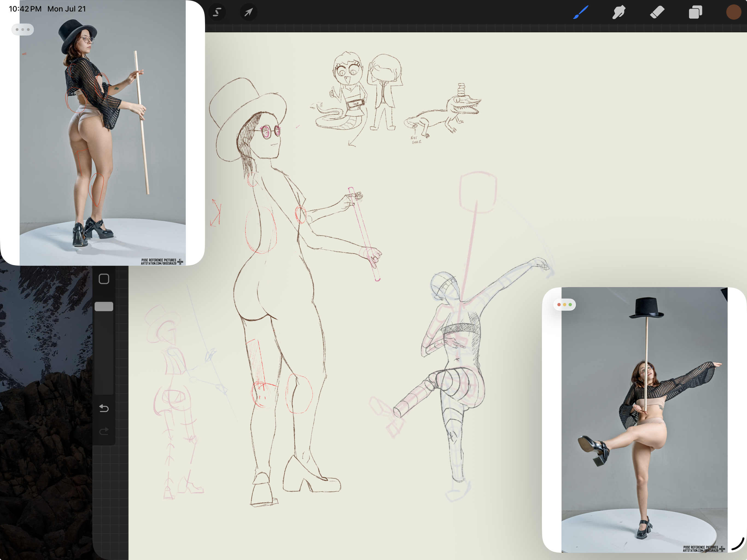Screen dimensions: 747x560
Task: Open the active color swatch
Action: coord(734,13)
